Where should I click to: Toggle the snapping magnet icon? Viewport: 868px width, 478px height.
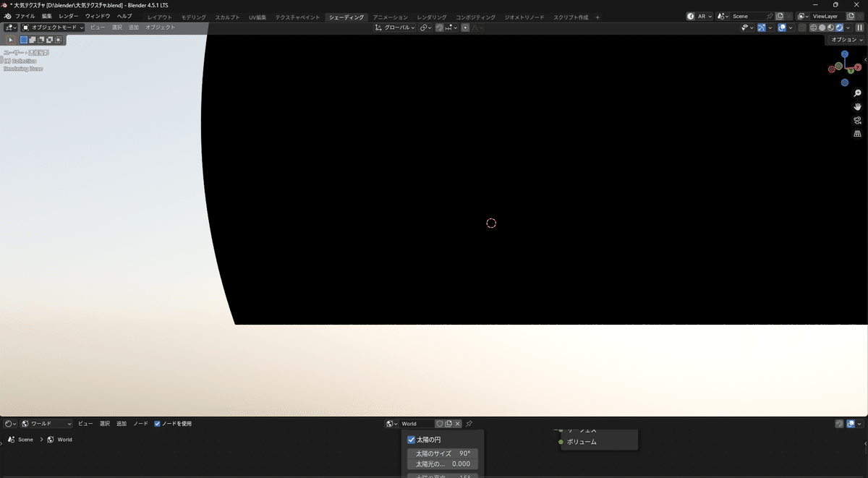[439, 27]
